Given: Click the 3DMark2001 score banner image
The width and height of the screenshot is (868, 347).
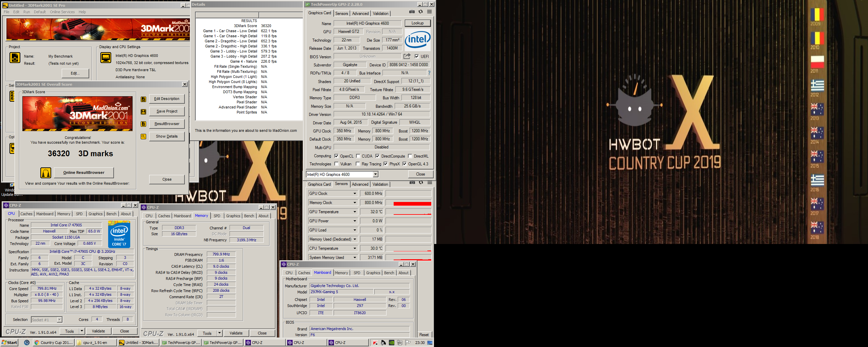Looking at the screenshot, I should [78, 114].
